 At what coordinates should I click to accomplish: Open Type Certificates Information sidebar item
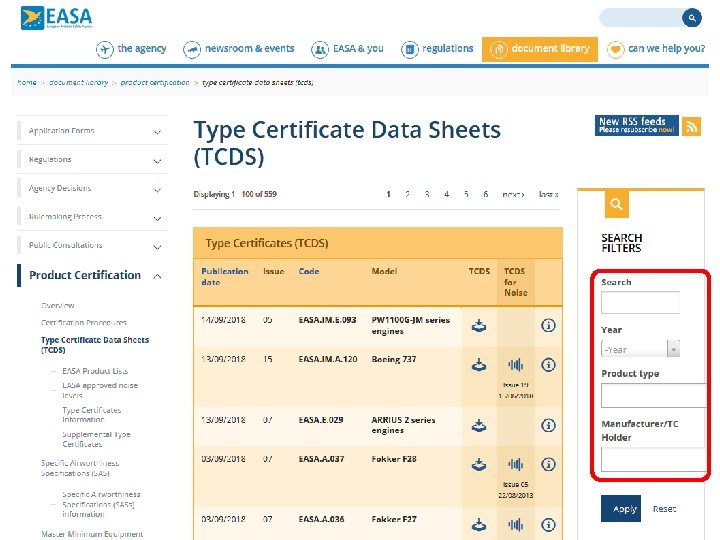pos(91,415)
